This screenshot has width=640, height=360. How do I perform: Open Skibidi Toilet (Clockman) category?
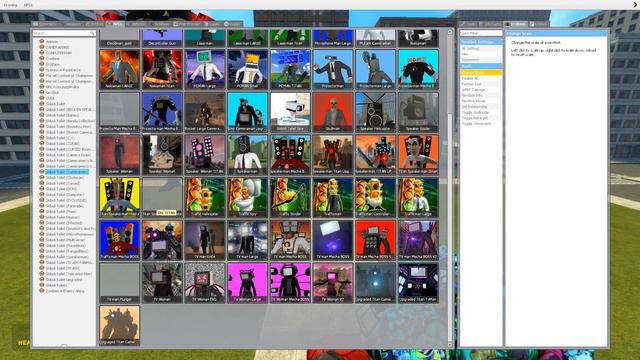[64, 178]
